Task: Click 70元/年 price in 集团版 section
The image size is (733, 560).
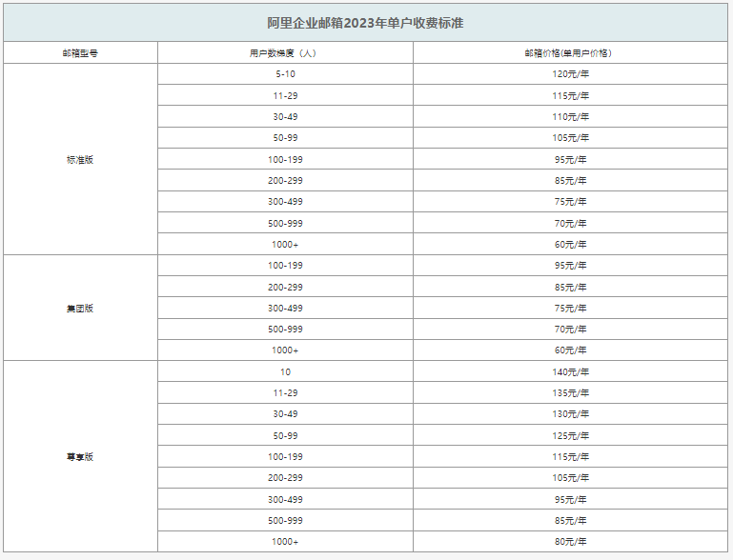Action: 570,330
